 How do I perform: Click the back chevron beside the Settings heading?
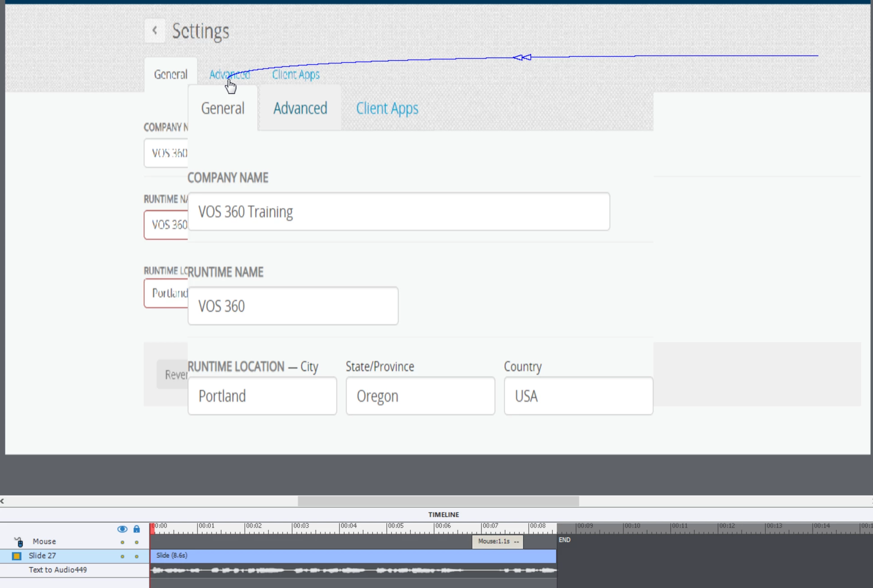[x=155, y=31]
